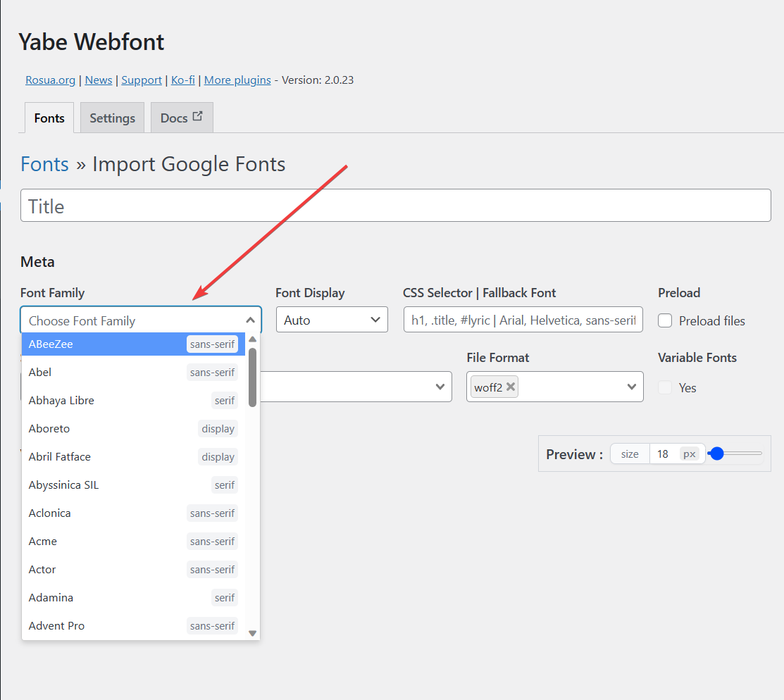Select Advent Pro font

click(x=133, y=625)
